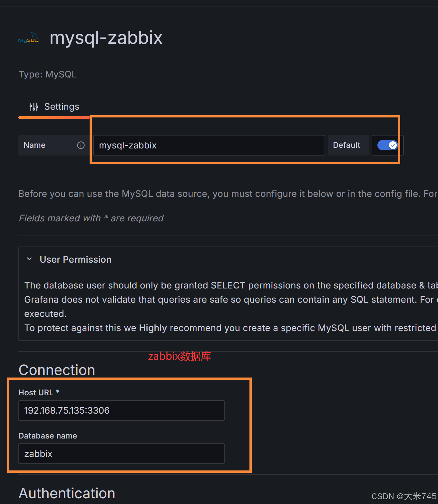Screen dimensions: 438x504
Task: Click the checkmark inside the Default toggle
Action: point(392,145)
